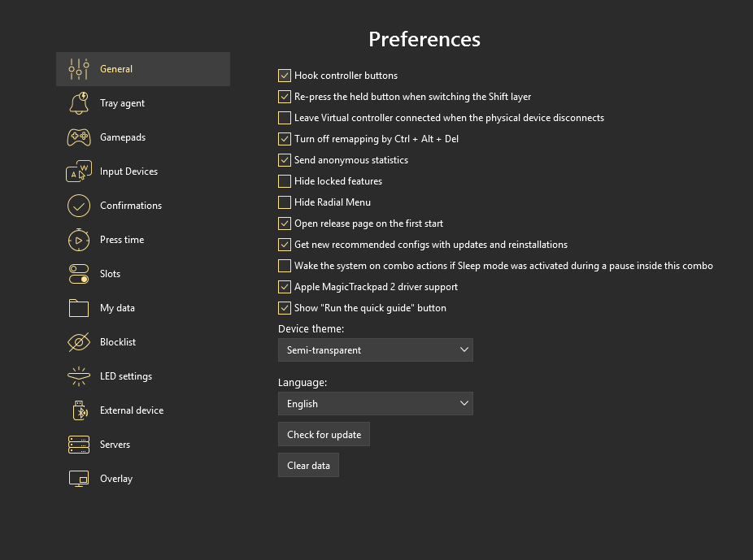
Task: Open Input Devices keyboard icon
Action: click(79, 171)
